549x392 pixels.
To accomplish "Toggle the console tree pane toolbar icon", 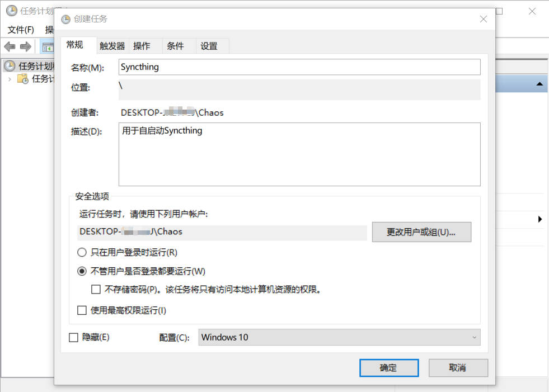I will (x=48, y=46).
